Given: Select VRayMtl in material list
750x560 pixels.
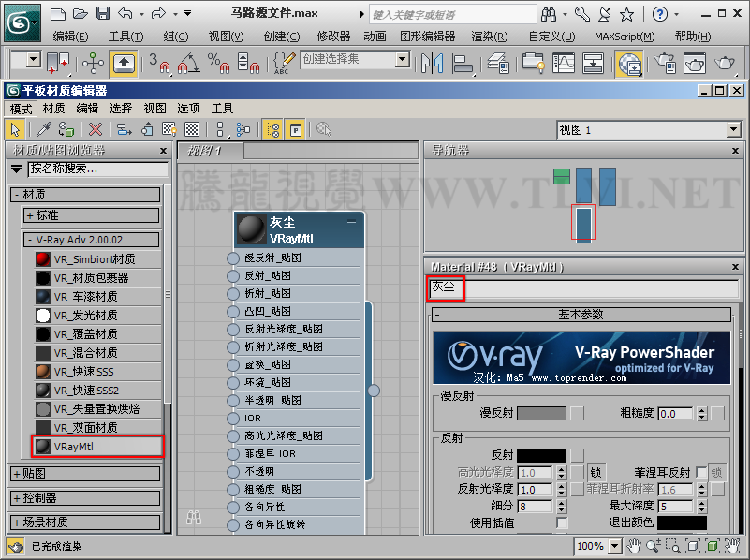Looking at the screenshot, I should (97, 447).
